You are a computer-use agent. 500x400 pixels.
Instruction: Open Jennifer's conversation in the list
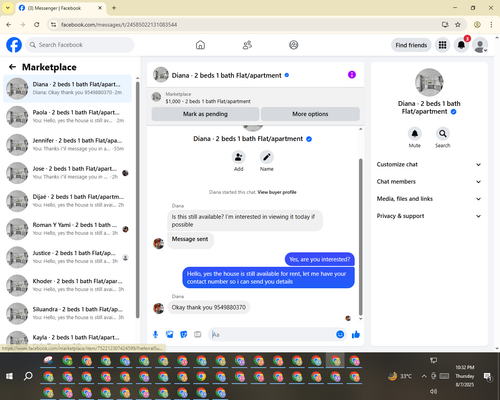(x=67, y=145)
